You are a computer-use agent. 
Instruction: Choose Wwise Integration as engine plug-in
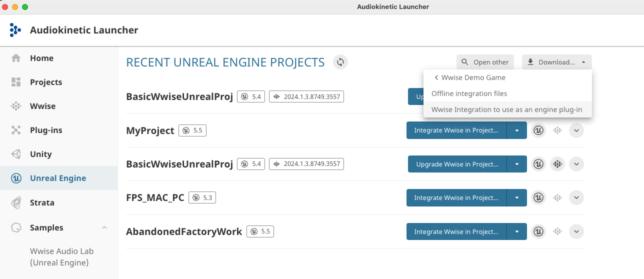click(506, 109)
